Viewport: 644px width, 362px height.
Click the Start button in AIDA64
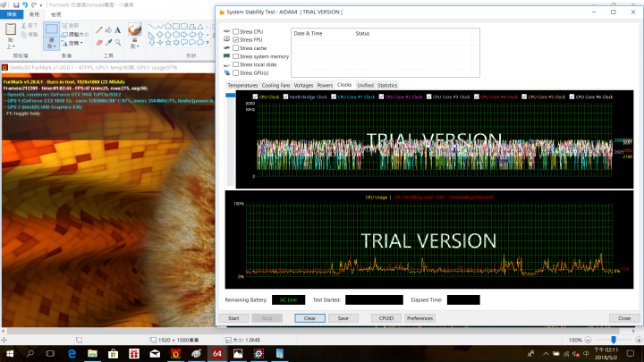pyautogui.click(x=233, y=318)
